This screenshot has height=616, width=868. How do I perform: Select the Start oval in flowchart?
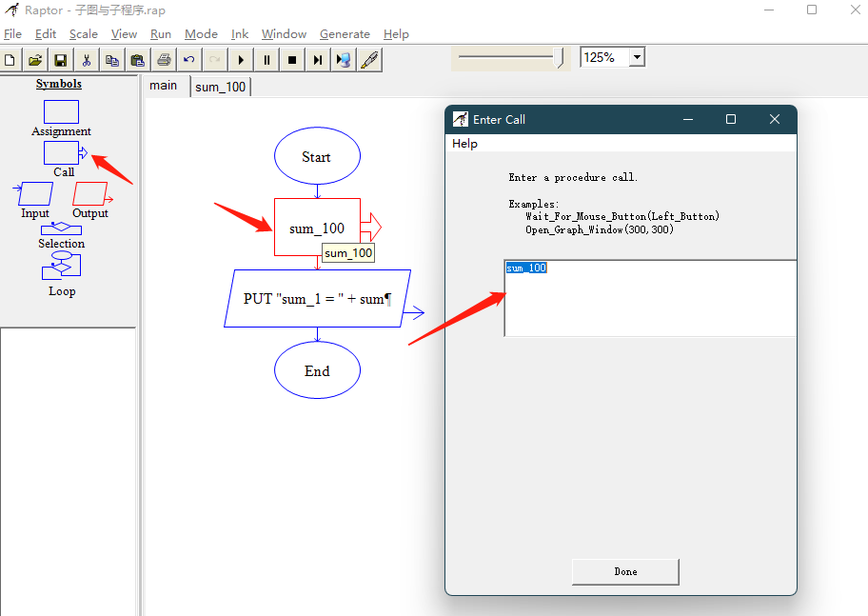[317, 156]
